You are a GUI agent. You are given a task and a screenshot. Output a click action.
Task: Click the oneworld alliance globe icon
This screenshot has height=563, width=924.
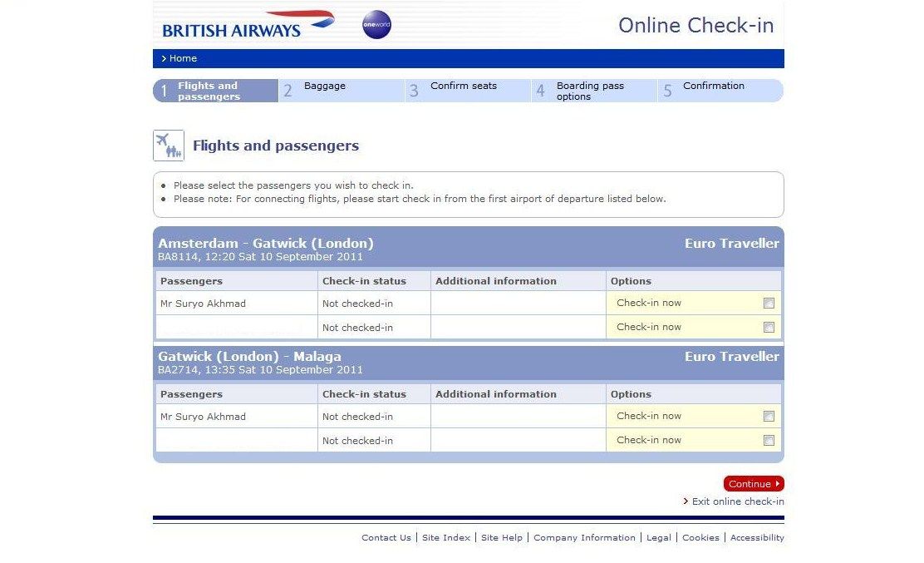(x=376, y=25)
